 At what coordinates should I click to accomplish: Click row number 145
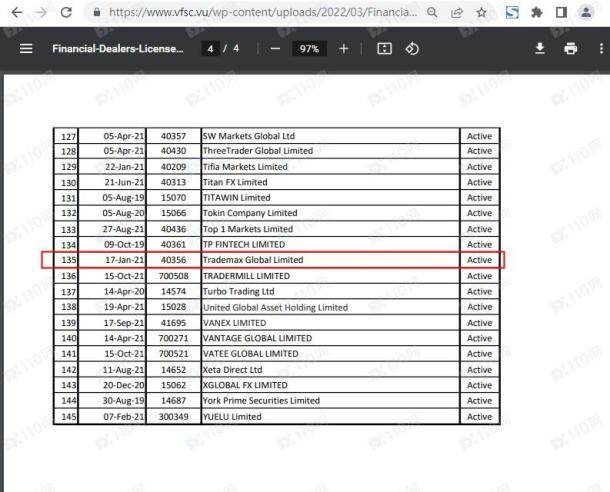(69, 417)
